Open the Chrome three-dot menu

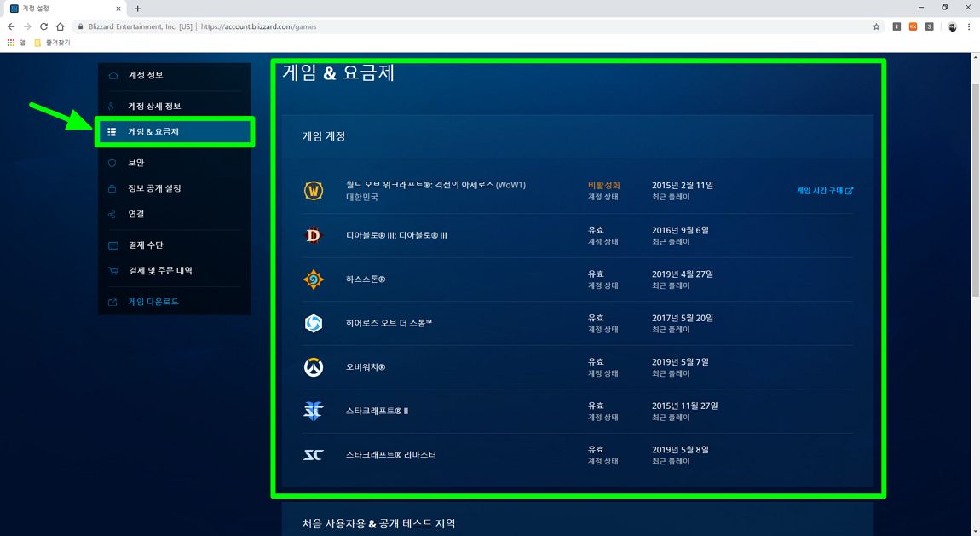coord(969,27)
